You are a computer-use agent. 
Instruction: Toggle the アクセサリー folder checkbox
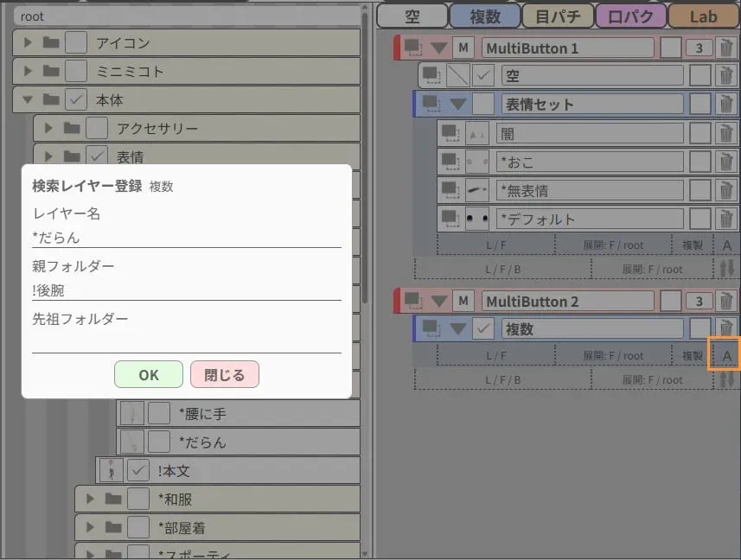point(97,128)
